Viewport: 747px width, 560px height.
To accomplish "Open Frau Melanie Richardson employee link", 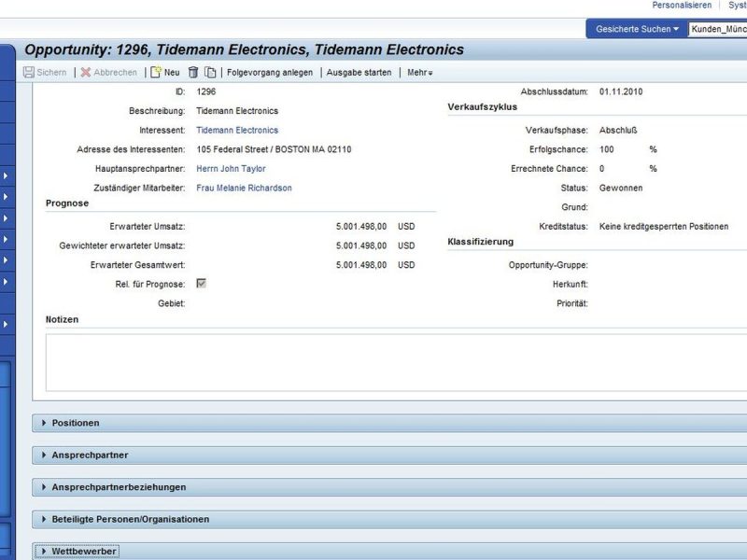I will coord(244,189).
